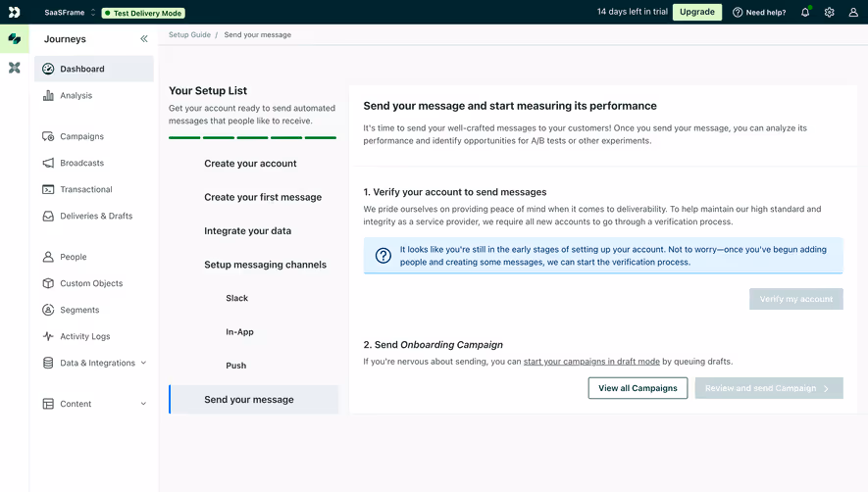
Task: Open user profile icon in top bar
Action: pyautogui.click(x=853, y=12)
